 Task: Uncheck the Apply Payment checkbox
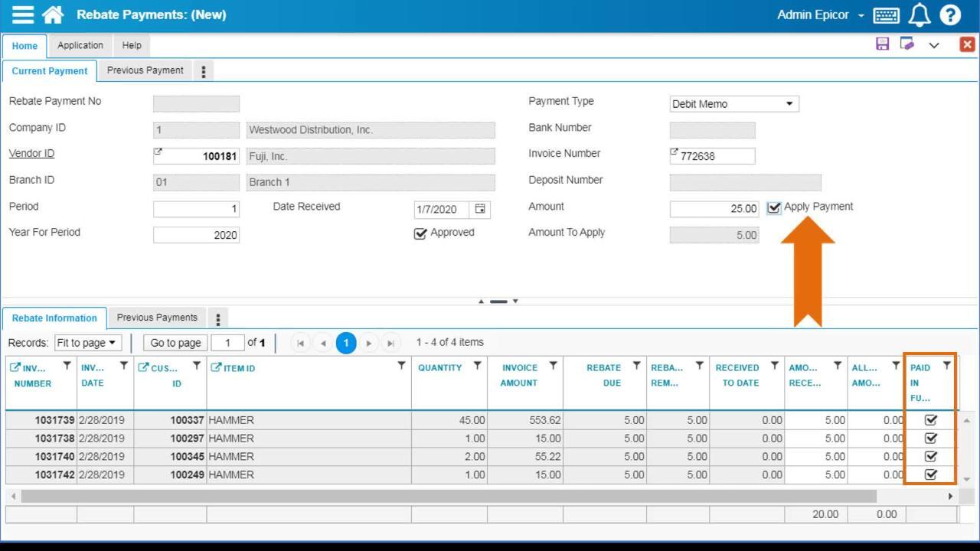coord(774,207)
